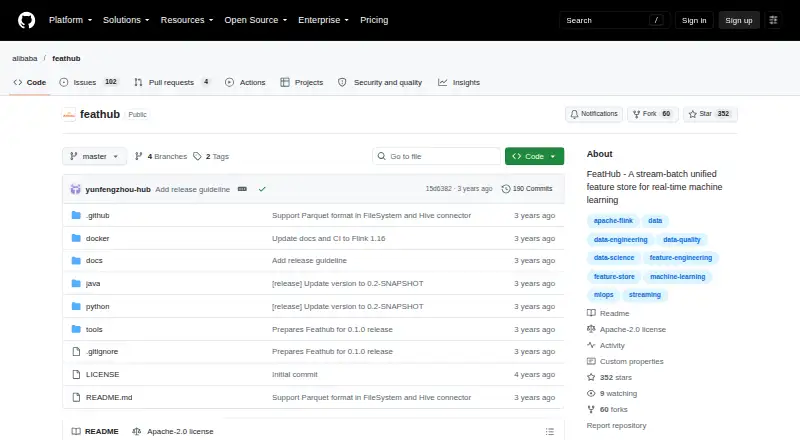Open the README outline list icon

coord(549,431)
